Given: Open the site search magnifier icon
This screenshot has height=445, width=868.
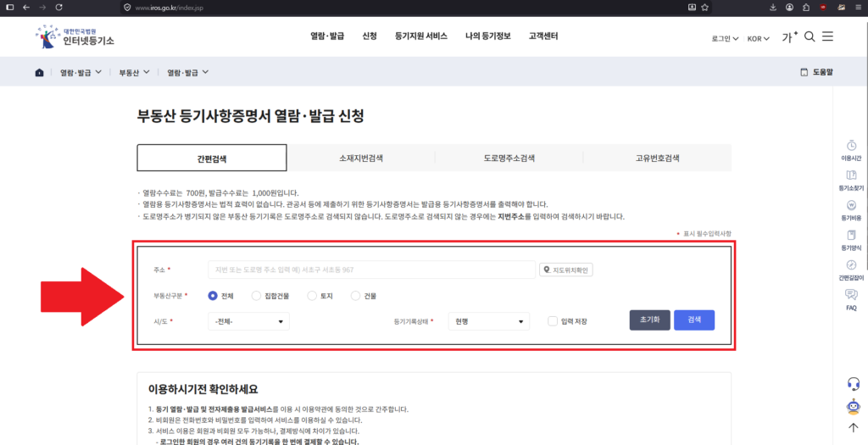Looking at the screenshot, I should (x=810, y=36).
